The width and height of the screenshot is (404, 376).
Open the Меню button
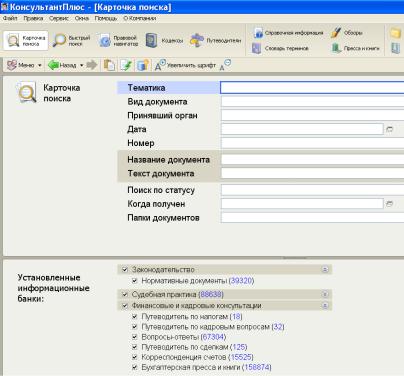[21, 65]
